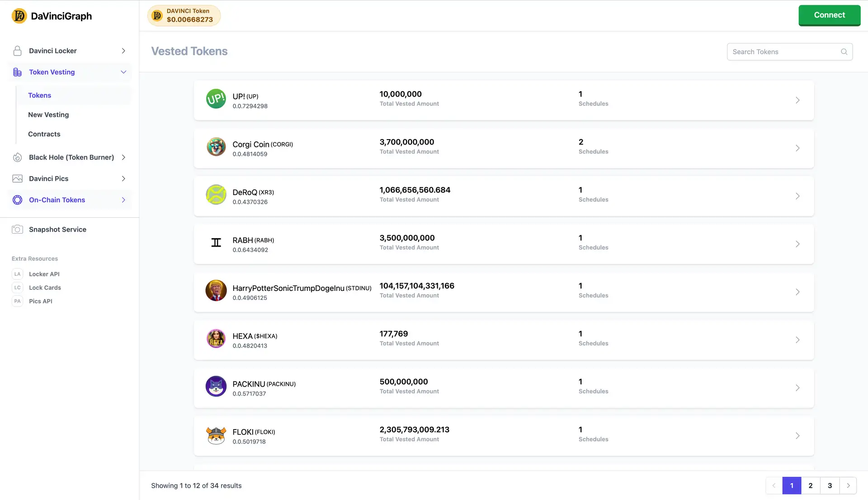Collapse the Token Vesting section chevron
Image resolution: width=868 pixels, height=500 pixels.
click(123, 72)
